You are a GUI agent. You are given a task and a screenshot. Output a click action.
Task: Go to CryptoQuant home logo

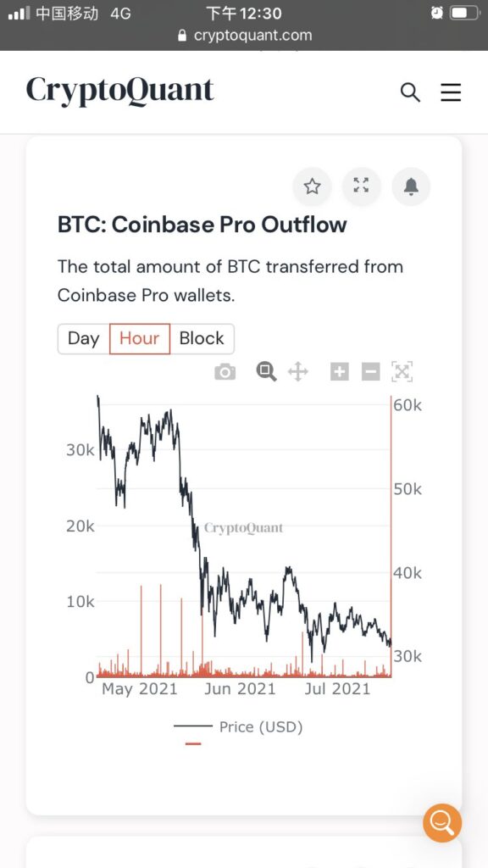pyautogui.click(x=119, y=92)
